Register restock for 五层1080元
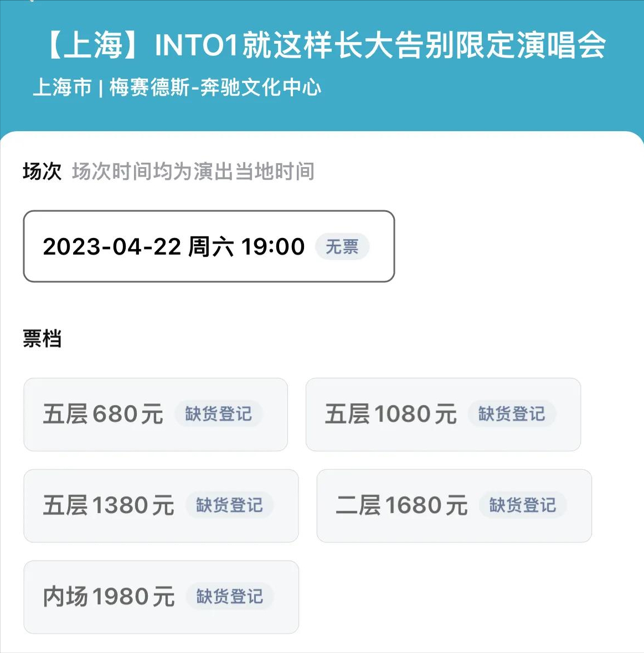The width and height of the screenshot is (644, 653). pyautogui.click(x=511, y=414)
